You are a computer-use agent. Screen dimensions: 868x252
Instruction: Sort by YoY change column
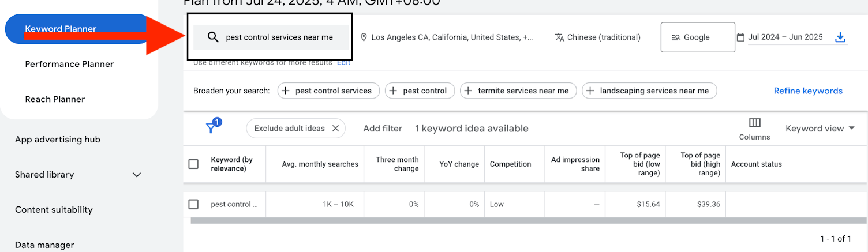459,164
